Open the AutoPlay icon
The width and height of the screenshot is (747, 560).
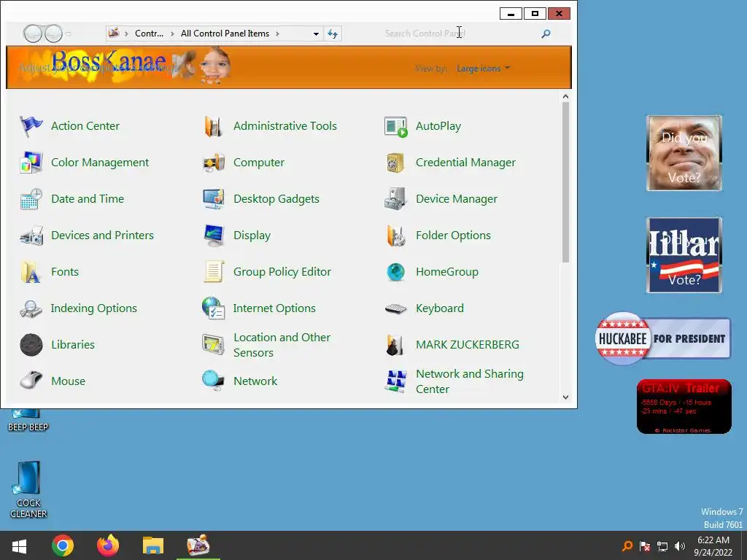(396, 126)
